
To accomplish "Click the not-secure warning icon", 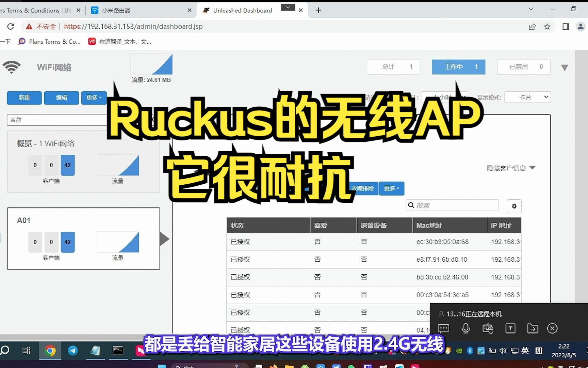I will [29, 27].
